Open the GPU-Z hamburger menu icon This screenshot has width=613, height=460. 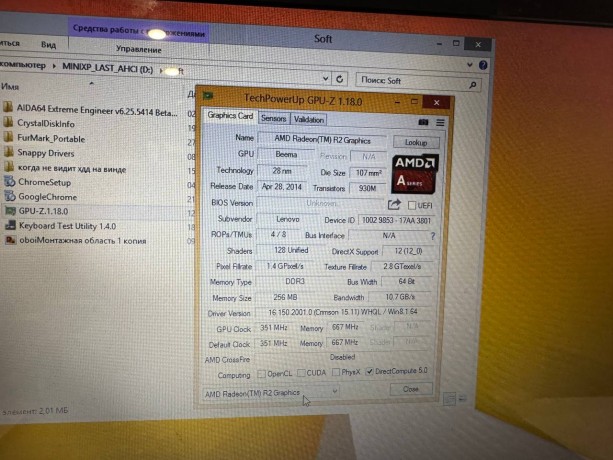pyautogui.click(x=440, y=123)
